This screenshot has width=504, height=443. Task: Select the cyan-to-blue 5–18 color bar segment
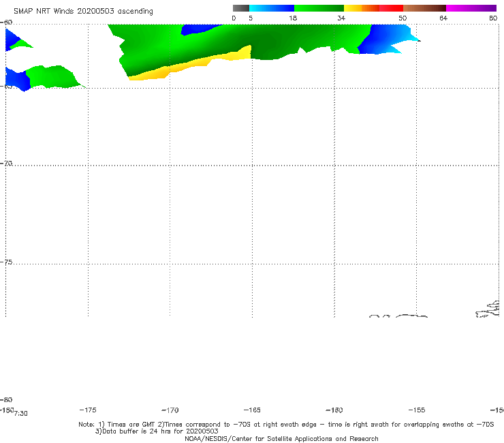[272, 8]
